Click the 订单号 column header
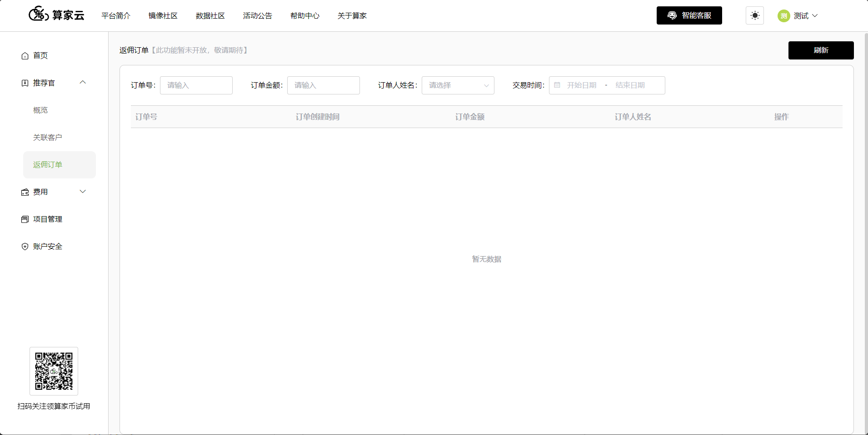868x435 pixels. [x=146, y=117]
